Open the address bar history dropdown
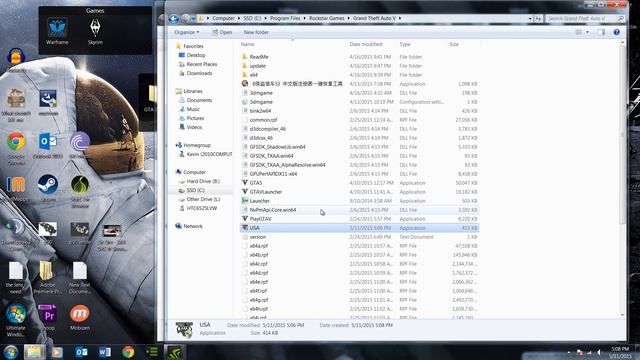 [530, 18]
